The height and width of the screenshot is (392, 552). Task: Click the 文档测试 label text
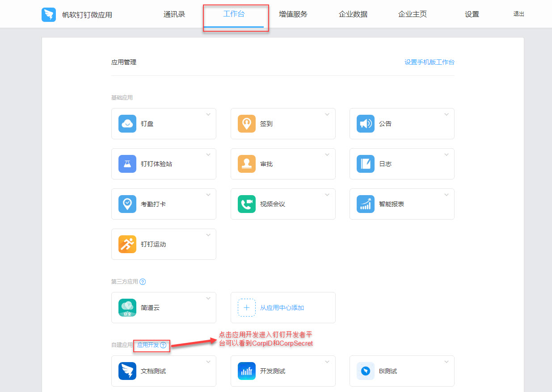point(153,371)
